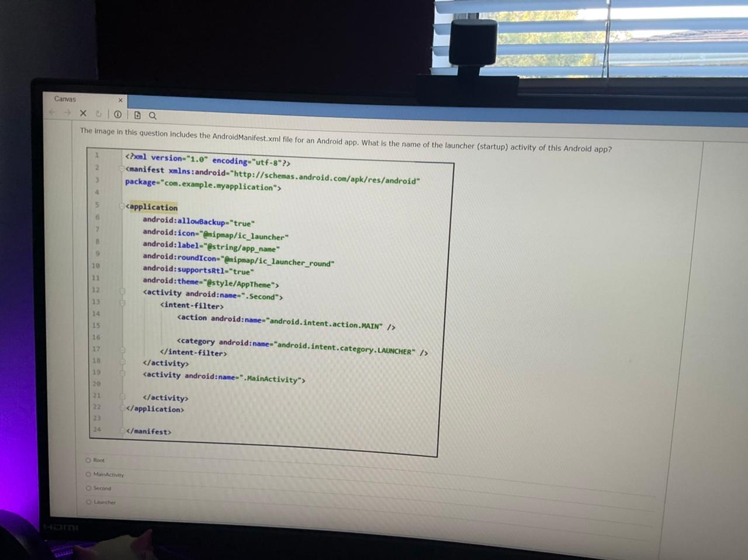
Task: Collapse the application element fold marker
Action: click(x=122, y=205)
